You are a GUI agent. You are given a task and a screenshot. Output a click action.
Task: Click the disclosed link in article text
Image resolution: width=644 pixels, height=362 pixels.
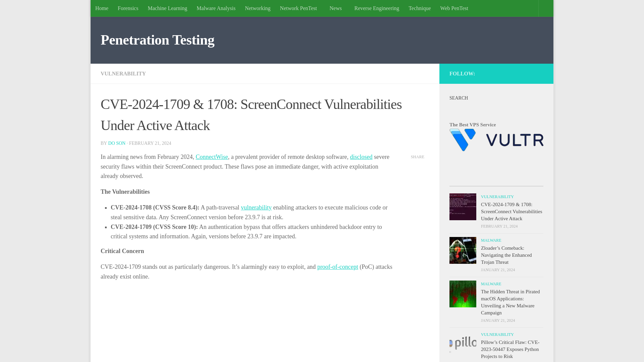[361, 157]
